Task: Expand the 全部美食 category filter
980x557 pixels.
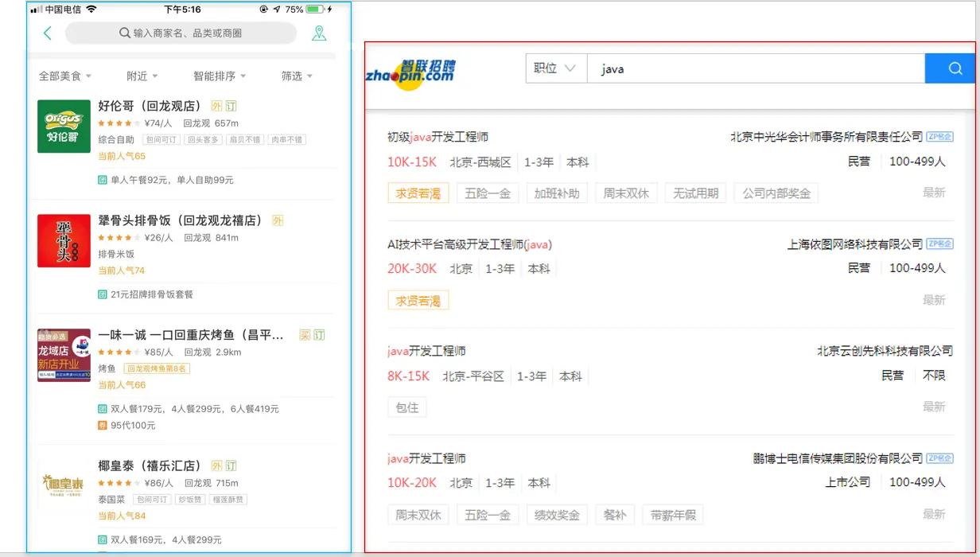Action: [64, 76]
